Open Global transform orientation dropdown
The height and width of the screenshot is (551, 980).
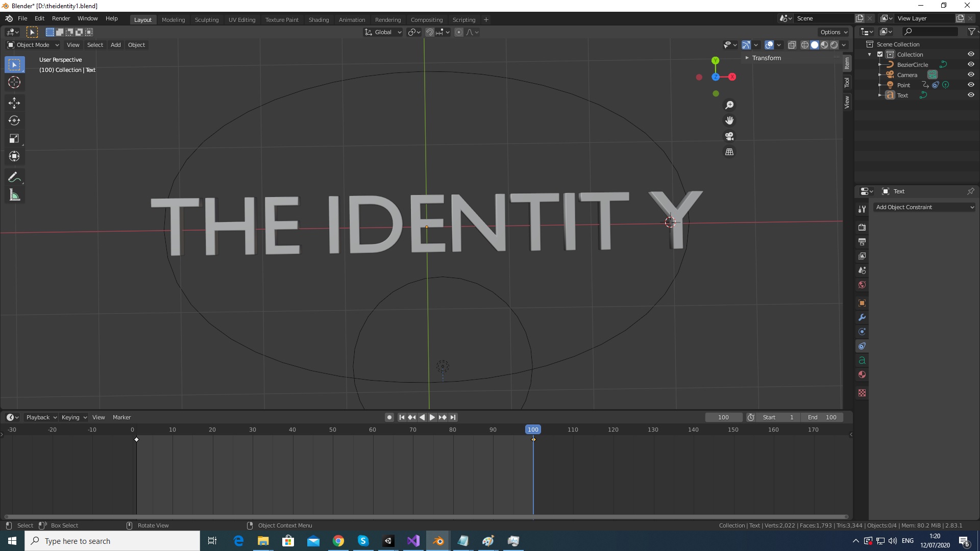click(383, 32)
